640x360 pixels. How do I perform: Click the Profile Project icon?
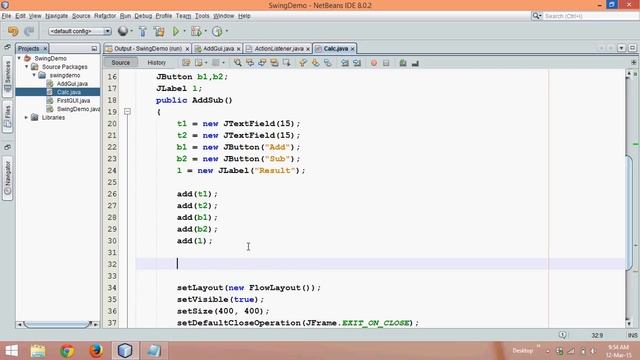[x=217, y=31]
